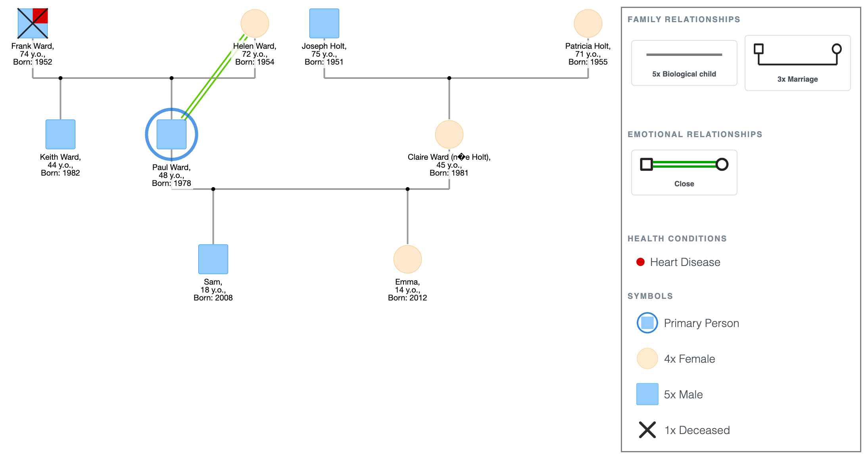Select Keith Ward's male square symbol
Viewport: 868px width, 459px height.
[60, 134]
